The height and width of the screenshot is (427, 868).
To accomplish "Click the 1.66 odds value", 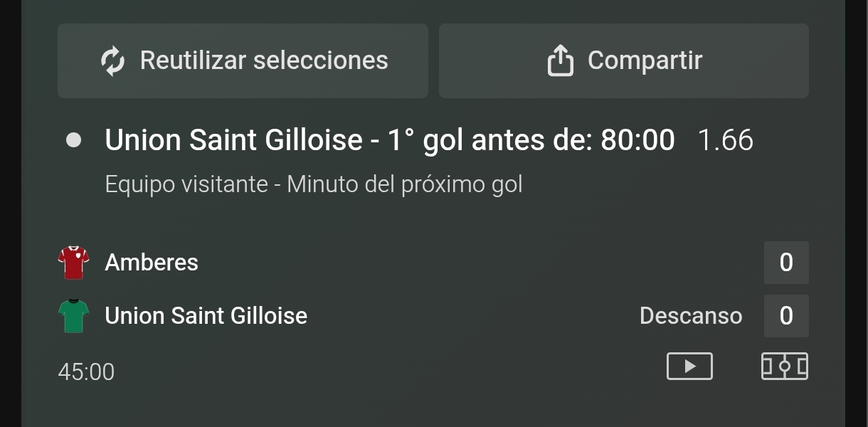I will pyautogui.click(x=725, y=140).
